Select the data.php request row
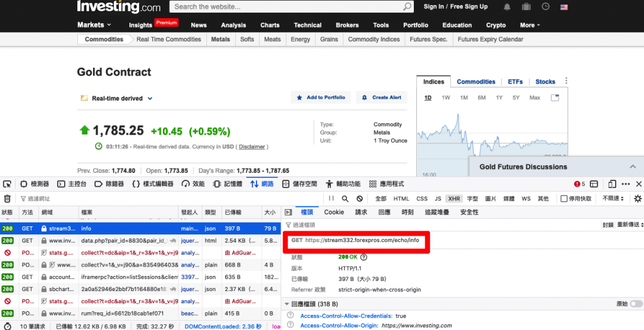Viewport: 644px width, 330px height. coord(141,241)
